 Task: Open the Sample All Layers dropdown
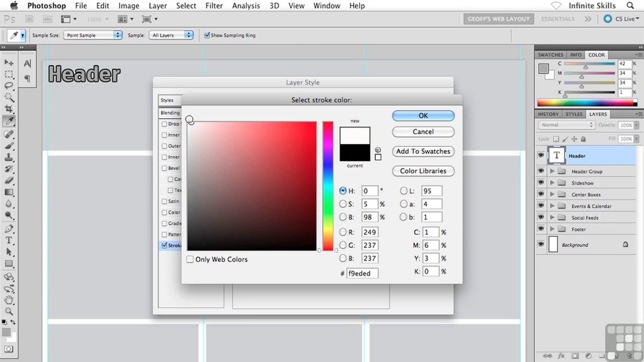click(171, 35)
